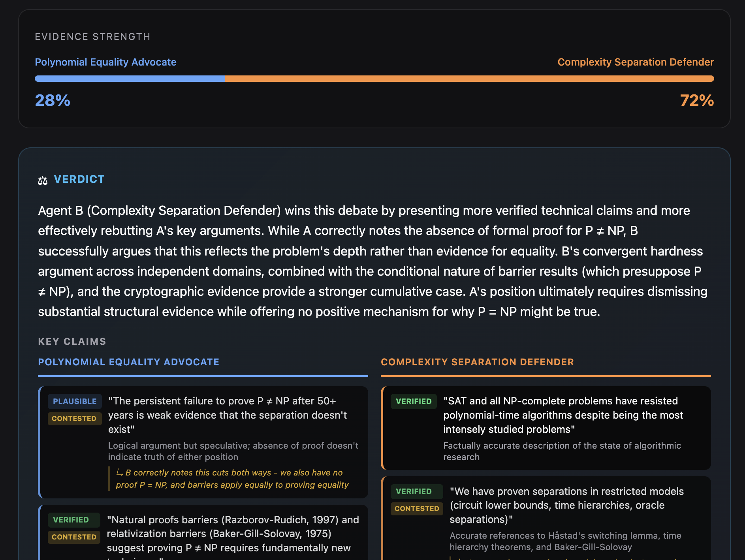
Task: Click the VERIFIED badge on separations claim
Action: [413, 492]
